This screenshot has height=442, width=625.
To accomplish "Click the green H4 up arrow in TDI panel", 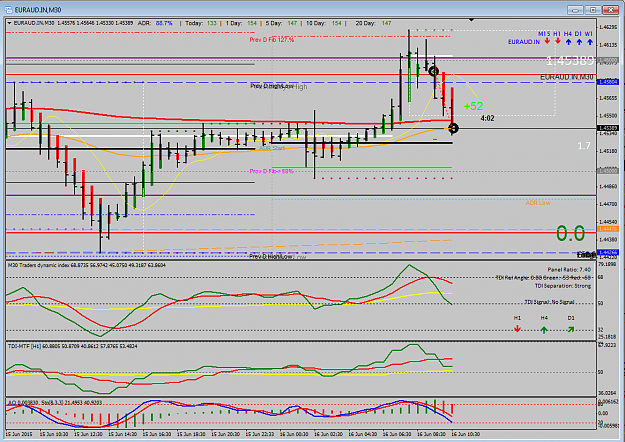I will pos(544,330).
